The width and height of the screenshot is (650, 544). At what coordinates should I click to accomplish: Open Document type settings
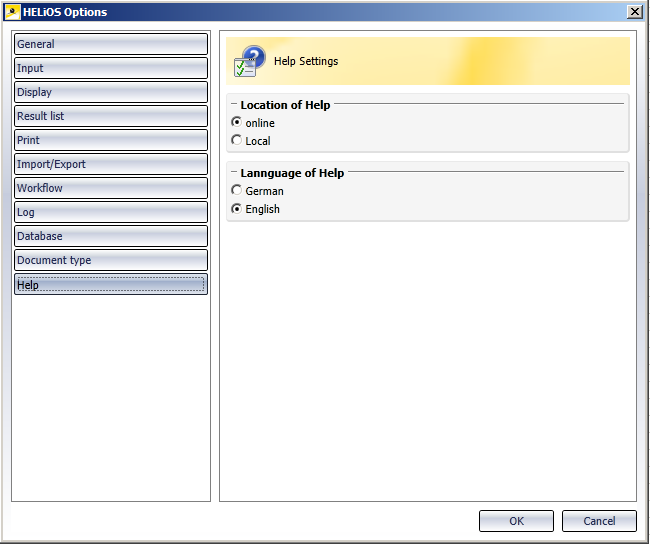(111, 260)
